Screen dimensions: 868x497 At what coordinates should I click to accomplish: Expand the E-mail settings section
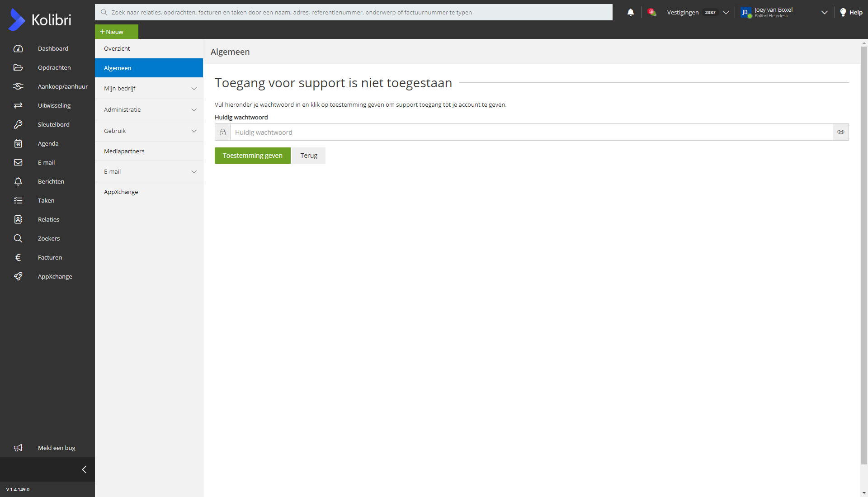[x=149, y=171]
